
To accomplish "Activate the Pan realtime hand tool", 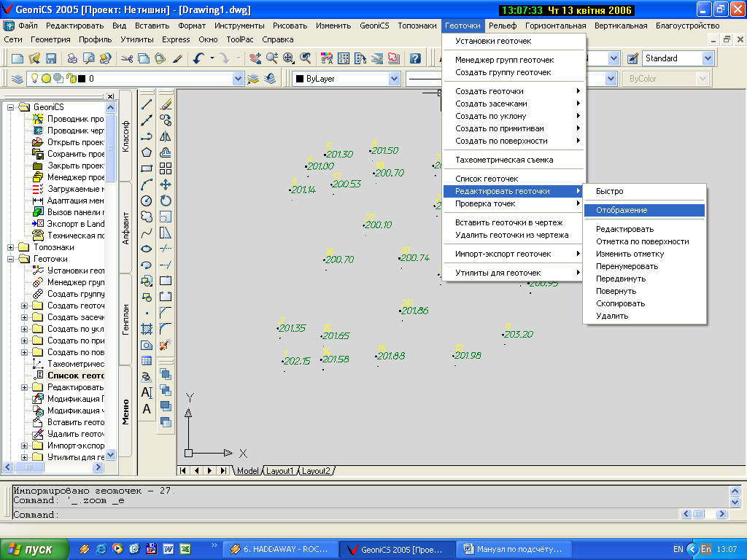I will point(254,58).
